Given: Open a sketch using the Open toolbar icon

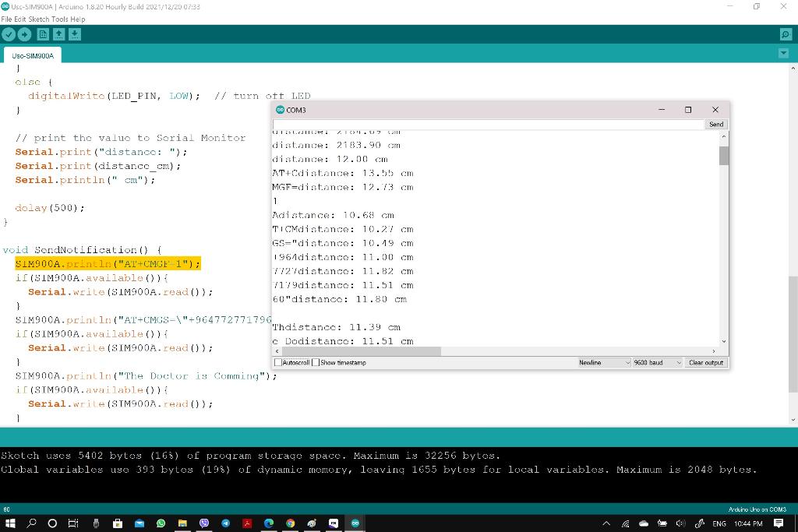Looking at the screenshot, I should pyautogui.click(x=58, y=34).
